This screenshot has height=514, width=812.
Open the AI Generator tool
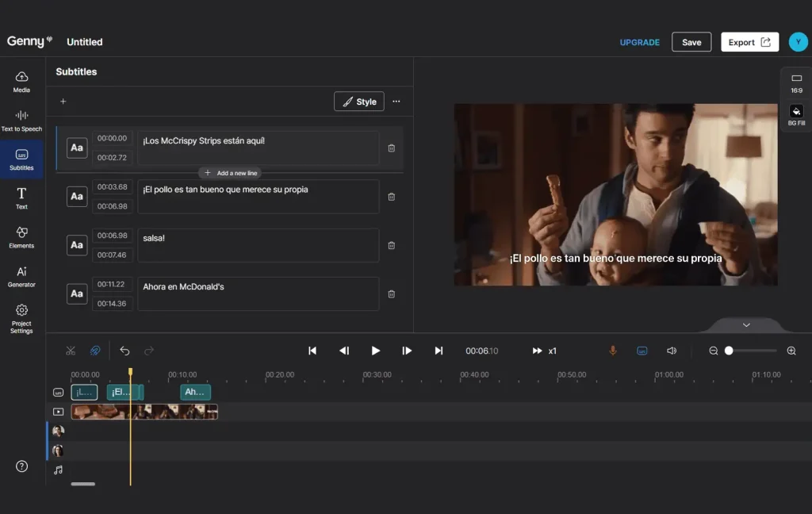coord(21,276)
